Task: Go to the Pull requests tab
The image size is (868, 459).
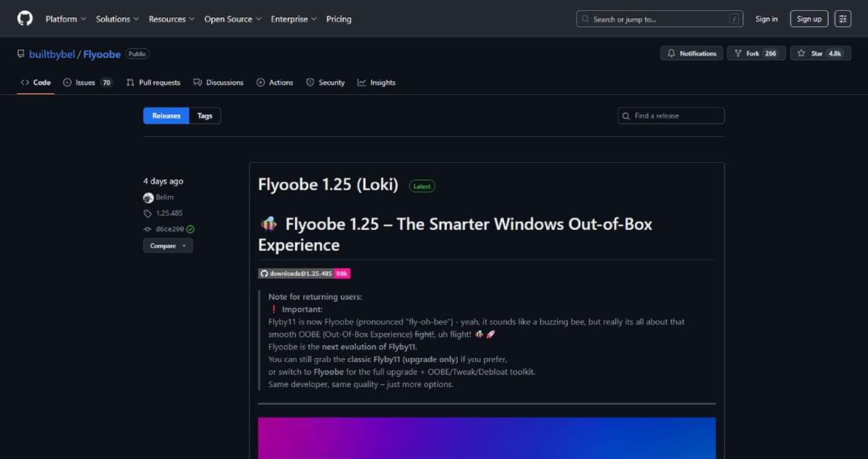Action: point(153,82)
